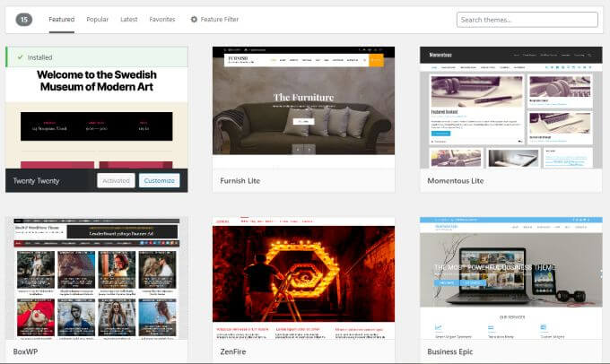Image resolution: width=610 pixels, height=364 pixels.
Task: Click the ZenFire theme name
Action: [233, 351]
